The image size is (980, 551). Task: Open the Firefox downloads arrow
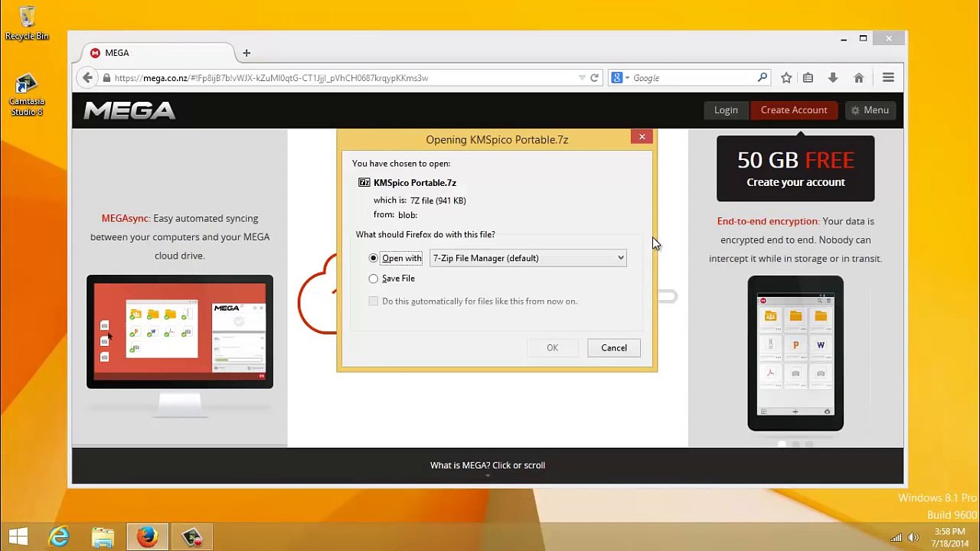click(x=833, y=78)
